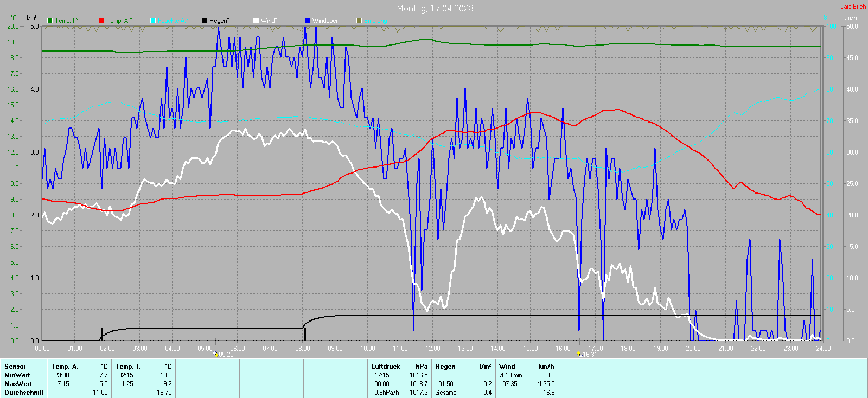Click the 'Gesamt:' rain total label
The width and height of the screenshot is (868, 398).
[446, 393]
